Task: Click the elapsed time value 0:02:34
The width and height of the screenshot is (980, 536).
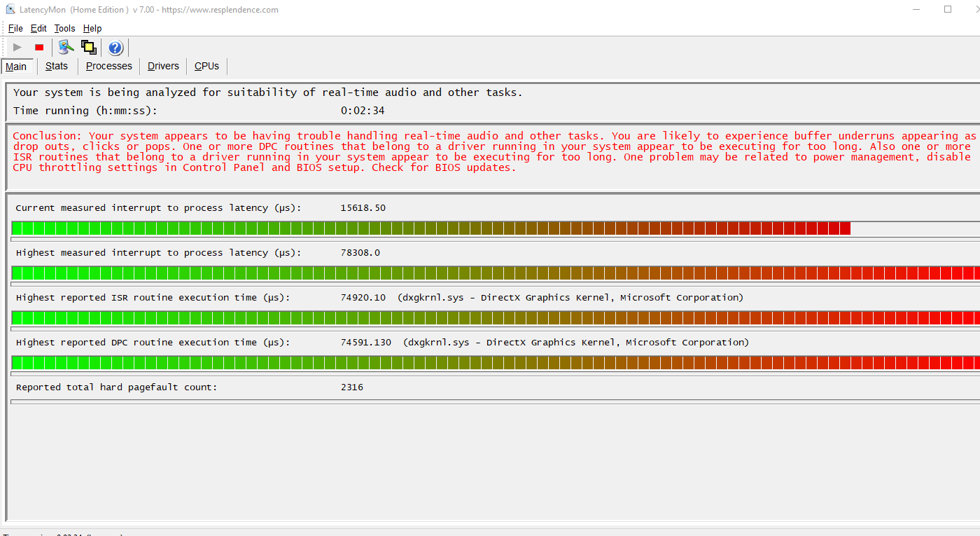Action: click(x=363, y=111)
